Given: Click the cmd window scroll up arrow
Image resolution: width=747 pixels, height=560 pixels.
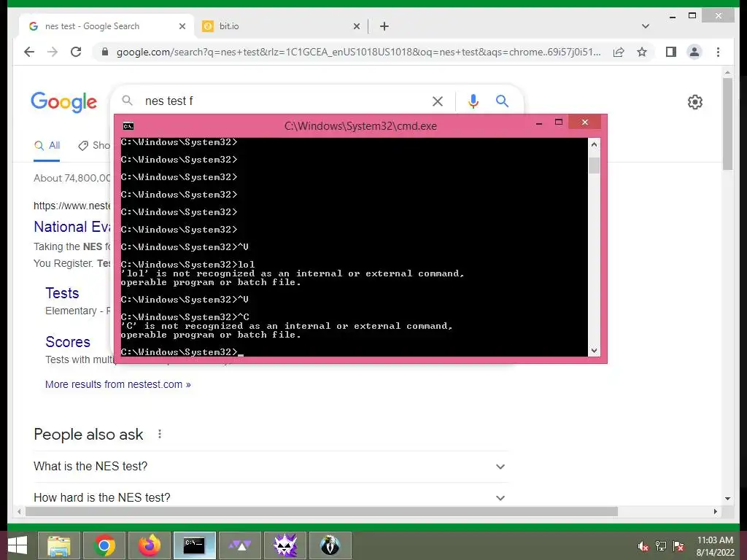Looking at the screenshot, I should coord(594,144).
